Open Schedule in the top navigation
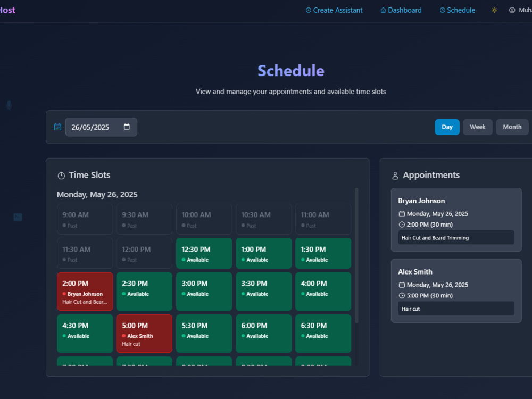Image resolution: width=532 pixels, height=399 pixels. pyautogui.click(x=458, y=10)
